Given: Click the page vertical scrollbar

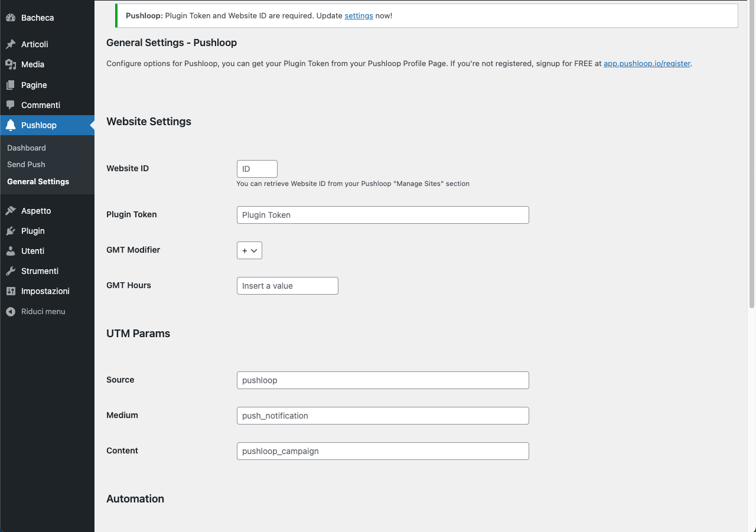Looking at the screenshot, I should tap(752, 154).
